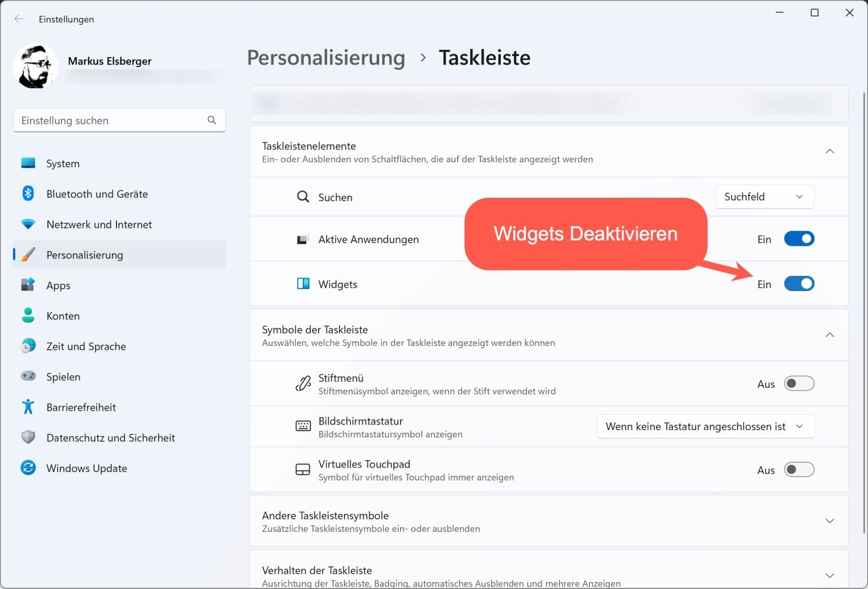Image resolution: width=868 pixels, height=589 pixels.
Task: Expand Andere Taskleistensymbole section
Action: click(x=830, y=521)
